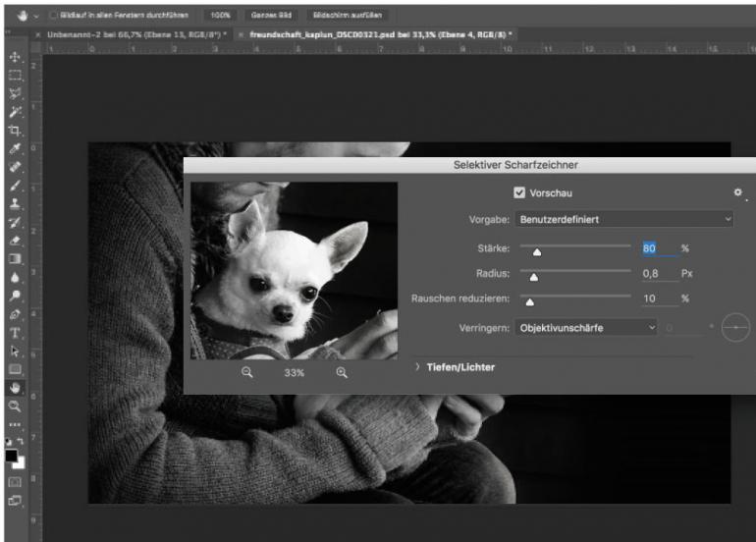Click the Radius slider handle
Viewport: 756px width, 542px height.
pos(534,277)
